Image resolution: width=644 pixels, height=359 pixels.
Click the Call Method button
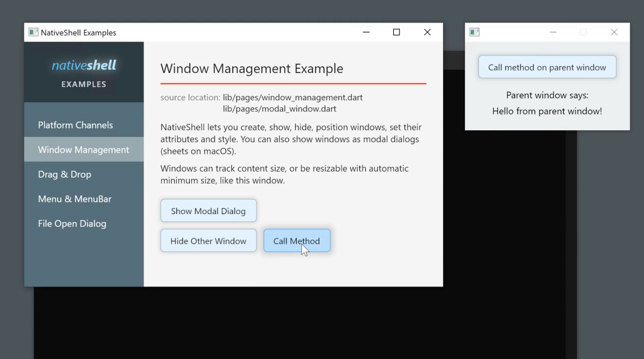[x=297, y=241]
